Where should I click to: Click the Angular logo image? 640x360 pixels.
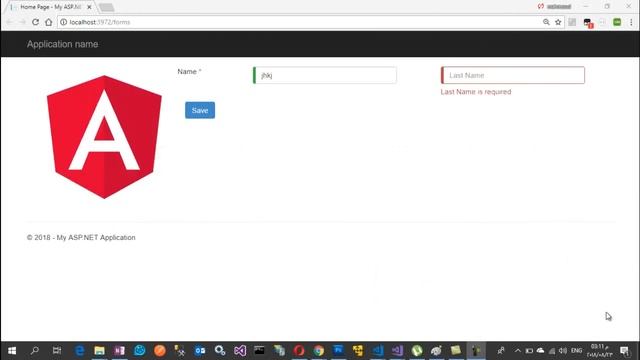(104, 137)
